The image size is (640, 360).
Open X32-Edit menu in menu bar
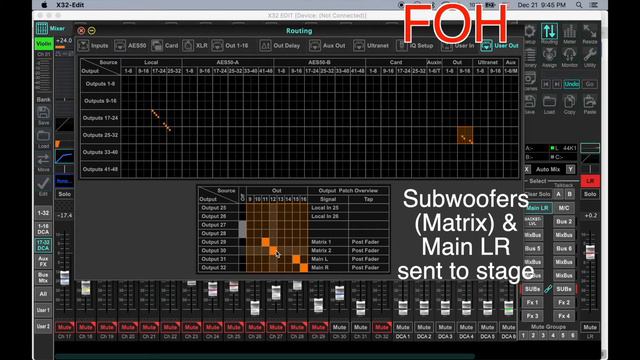70,5
